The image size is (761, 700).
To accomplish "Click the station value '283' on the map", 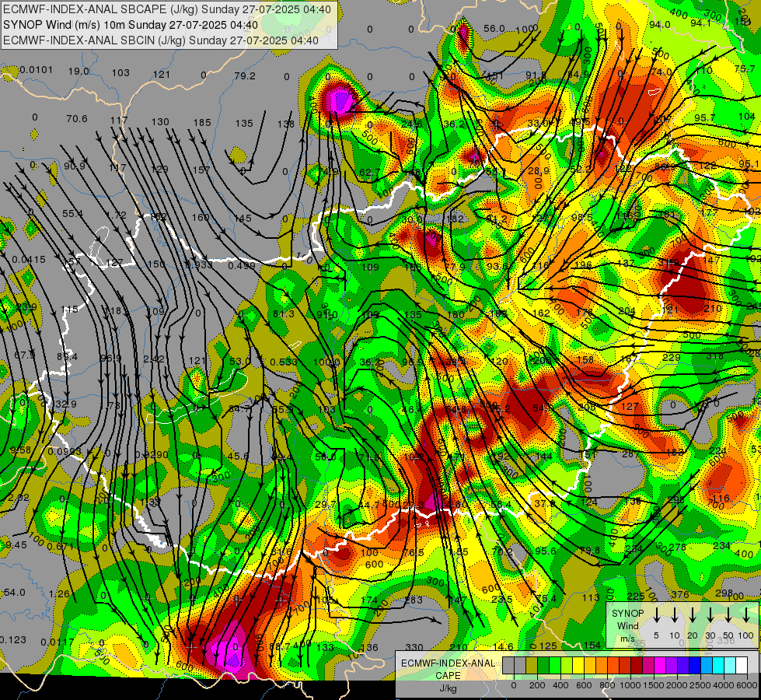I will pos(414,600).
